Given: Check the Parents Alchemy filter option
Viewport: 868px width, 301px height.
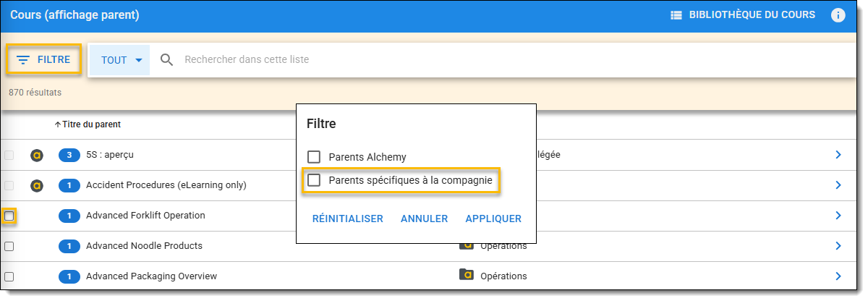Looking at the screenshot, I should click(314, 157).
